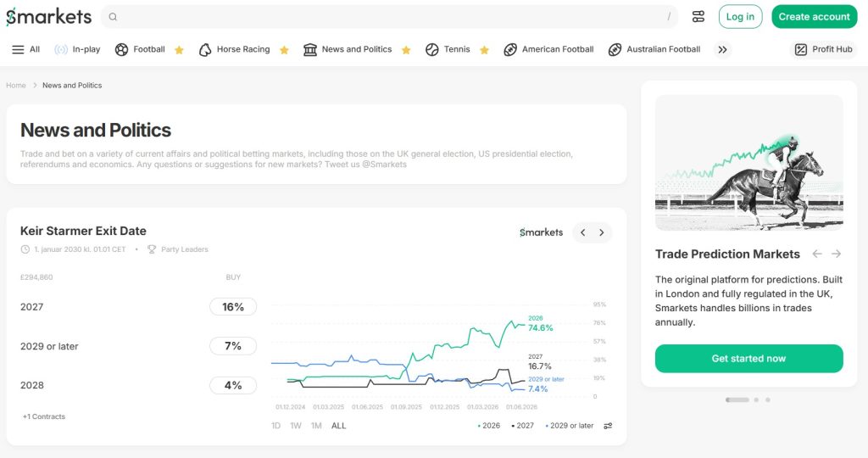Viewport: 868px width, 458px height.
Task: Show the next featured market
Action: tap(602, 232)
